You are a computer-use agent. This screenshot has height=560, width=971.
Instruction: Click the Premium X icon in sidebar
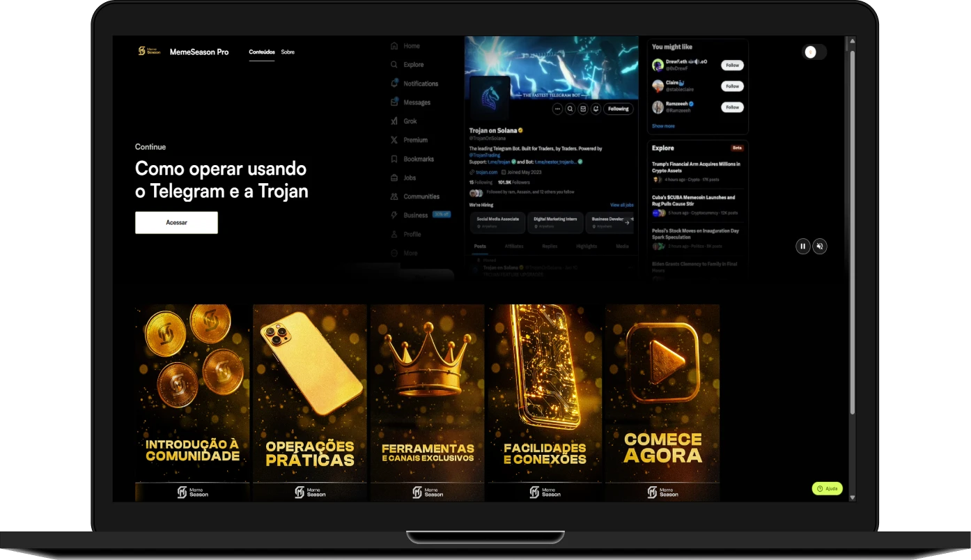(394, 140)
